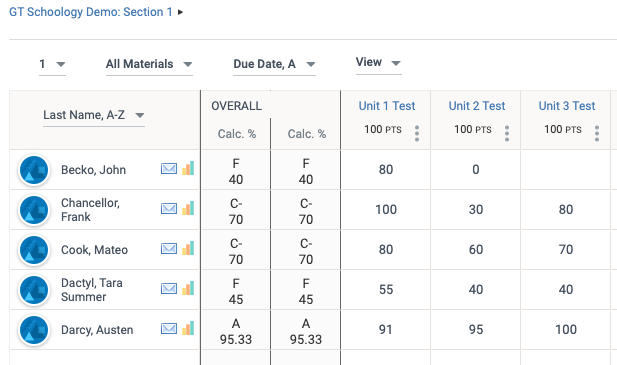Open student Dactyl, Tara Summer
Image resolution: width=617 pixels, height=365 pixels.
(92, 290)
